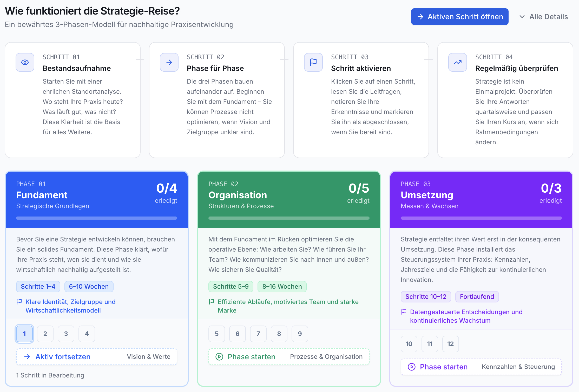The image size is (579, 392).
Task: Click the flag icon beside Effiziente Abläufe
Action: point(212,302)
